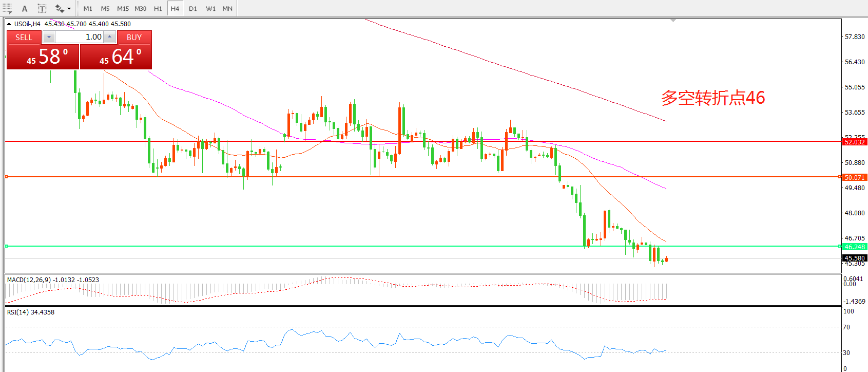Decrease the trade volume with down arrow
868x372 pixels.
pyautogui.click(x=49, y=37)
